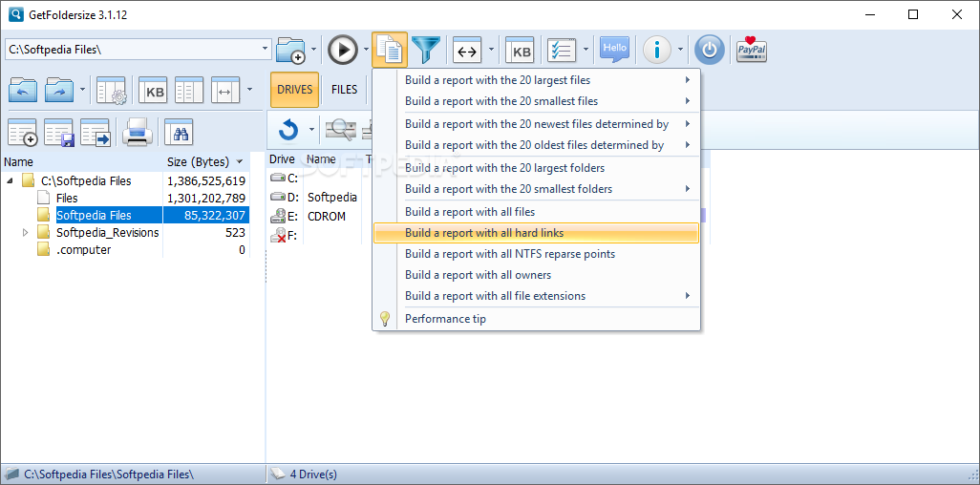
Task: Click the Drive column header
Action: pos(285,159)
